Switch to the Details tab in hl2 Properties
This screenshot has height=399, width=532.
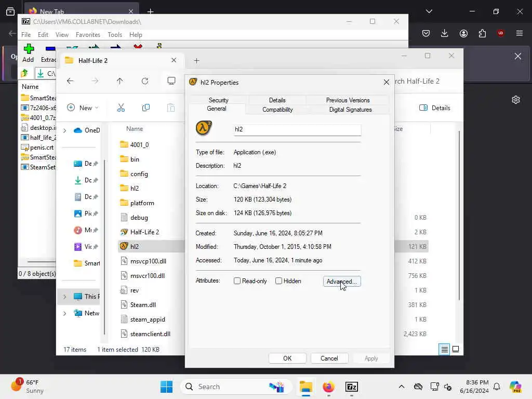[277, 100]
